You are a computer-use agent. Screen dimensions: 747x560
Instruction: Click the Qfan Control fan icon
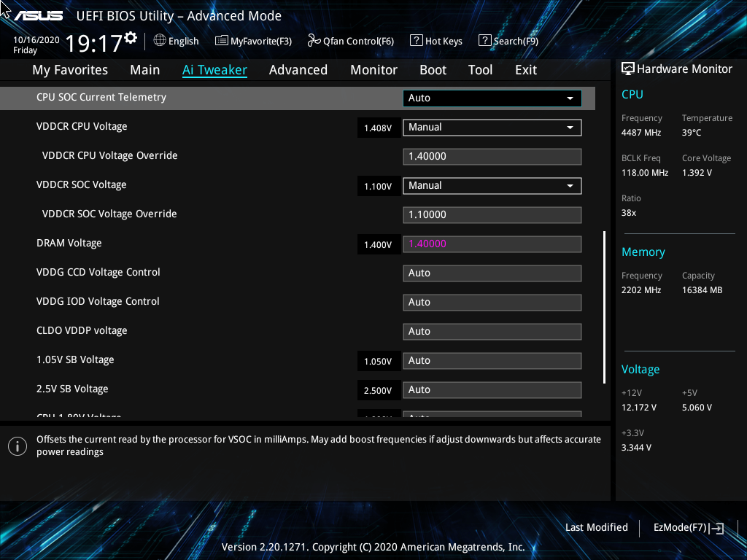point(314,41)
